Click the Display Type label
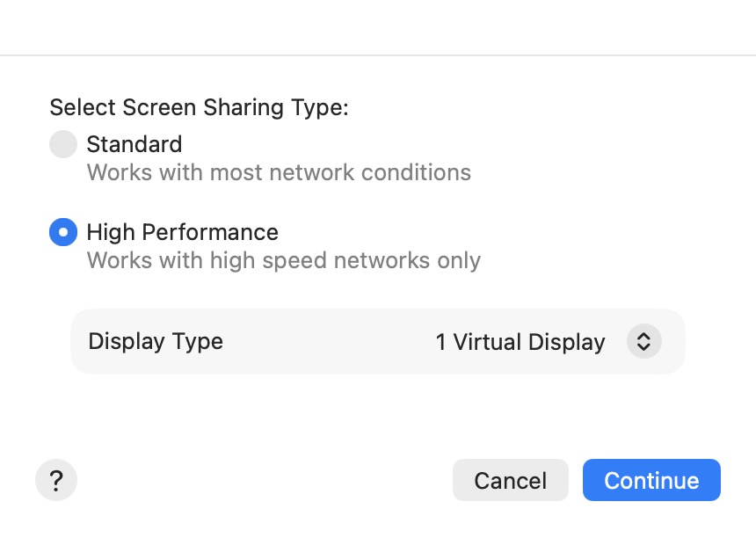This screenshot has width=756, height=538. (x=155, y=341)
